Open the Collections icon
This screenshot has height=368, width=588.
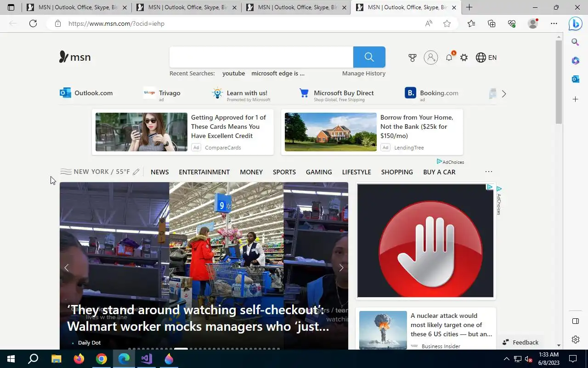tap(492, 23)
